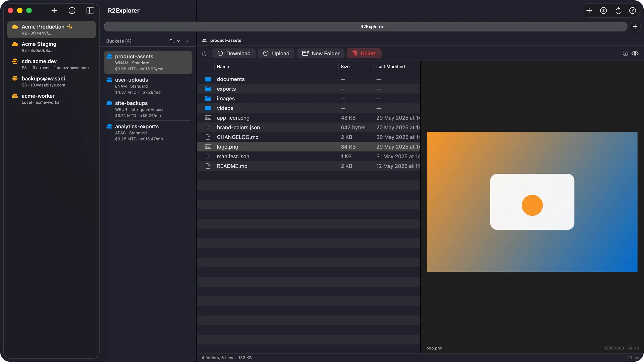
Task: Click the New Folder button
Action: tap(321, 53)
